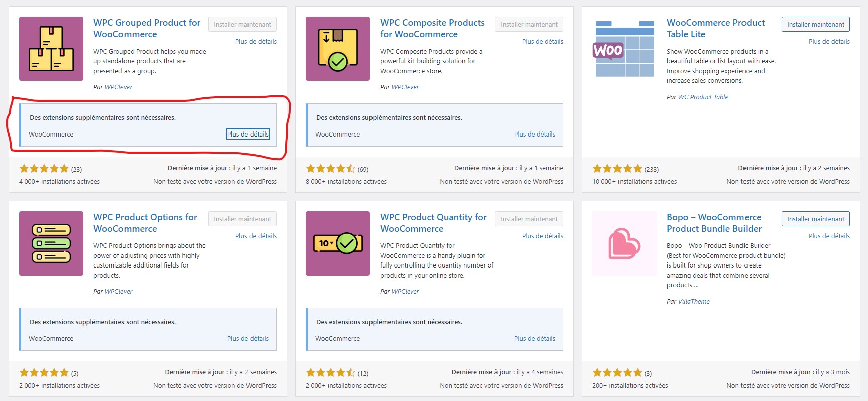Screen dimensions: 868x401
Task: View Plus de détails under WPC Product Options install button
Action: (256, 236)
